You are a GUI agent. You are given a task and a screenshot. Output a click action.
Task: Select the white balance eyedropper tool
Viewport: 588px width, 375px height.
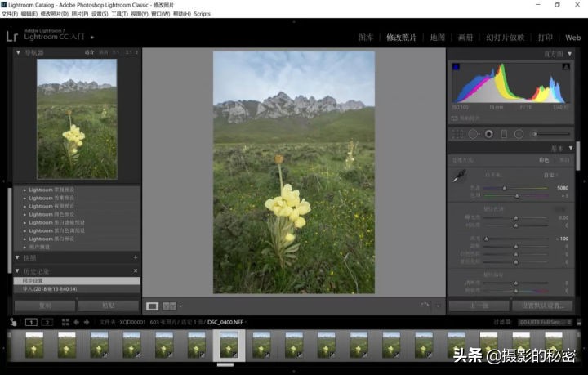point(460,176)
